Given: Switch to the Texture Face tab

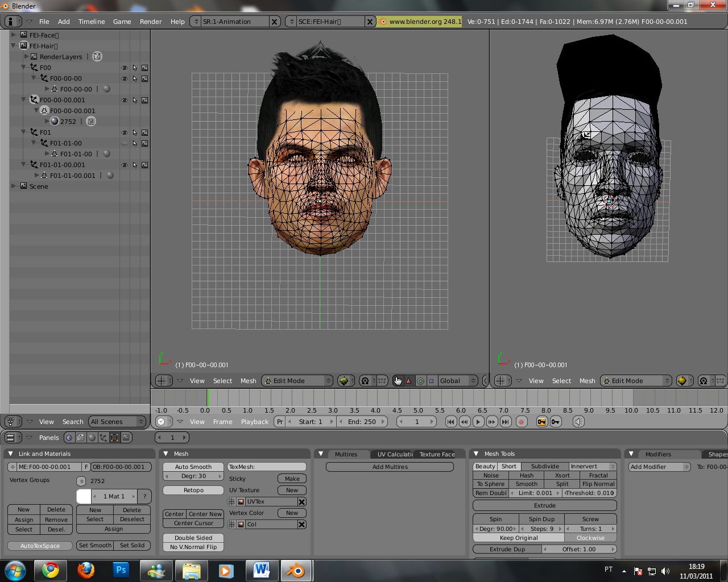Looking at the screenshot, I should 437,454.
